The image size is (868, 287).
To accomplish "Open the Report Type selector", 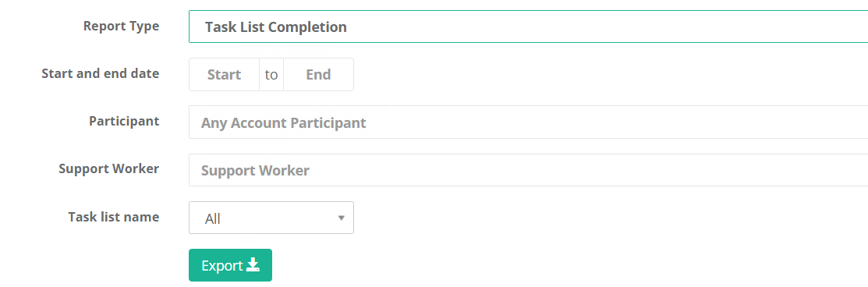I will click(x=528, y=27).
